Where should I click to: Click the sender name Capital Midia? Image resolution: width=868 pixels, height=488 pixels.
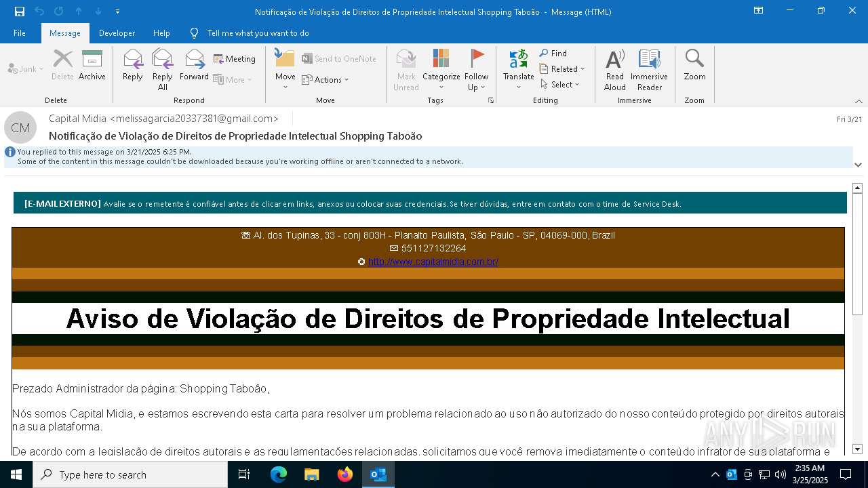coord(77,119)
